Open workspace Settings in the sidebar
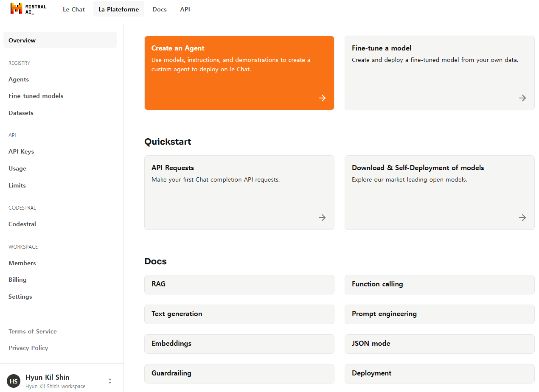The width and height of the screenshot is (539, 392). coord(20,297)
